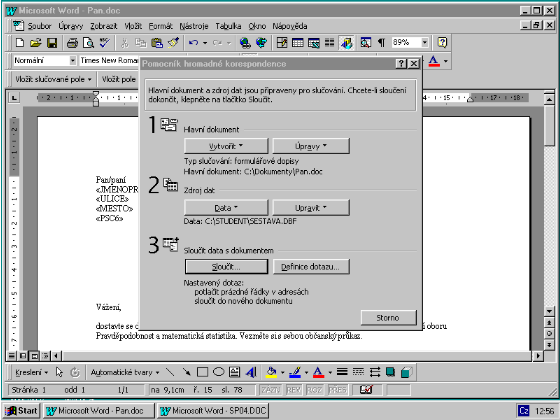Select the Oval drawing tool
The image size is (560, 420).
(218, 372)
